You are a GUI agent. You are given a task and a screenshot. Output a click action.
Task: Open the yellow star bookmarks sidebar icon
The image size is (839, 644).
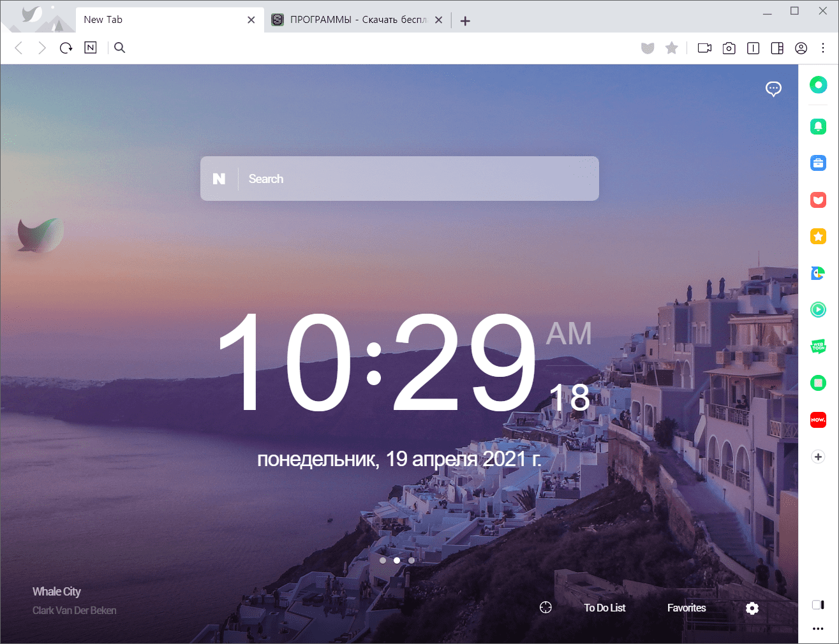click(x=818, y=237)
